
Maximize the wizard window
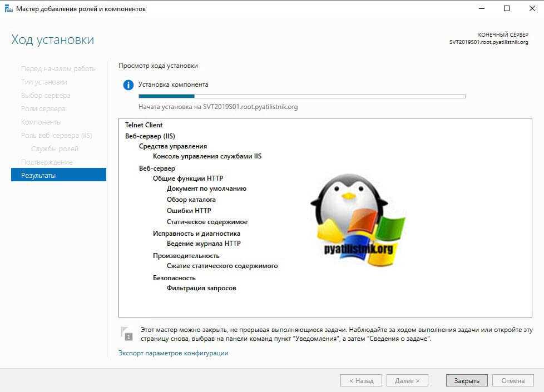click(507, 8)
